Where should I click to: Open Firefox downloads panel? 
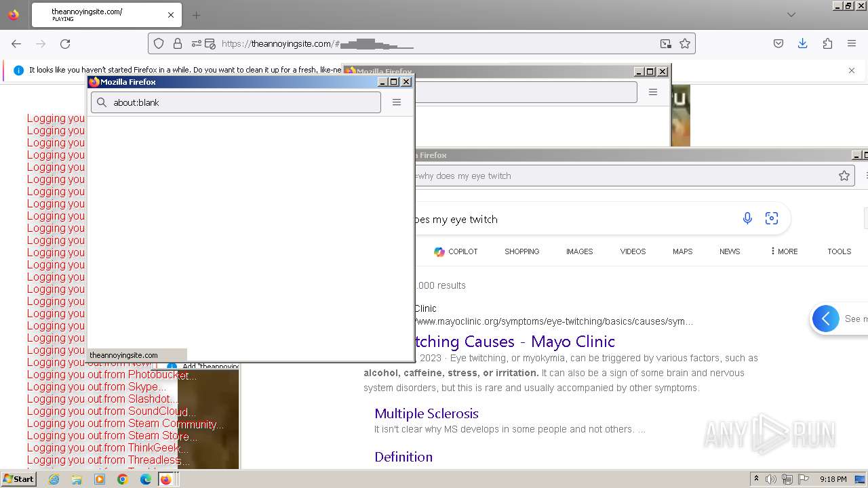[803, 43]
